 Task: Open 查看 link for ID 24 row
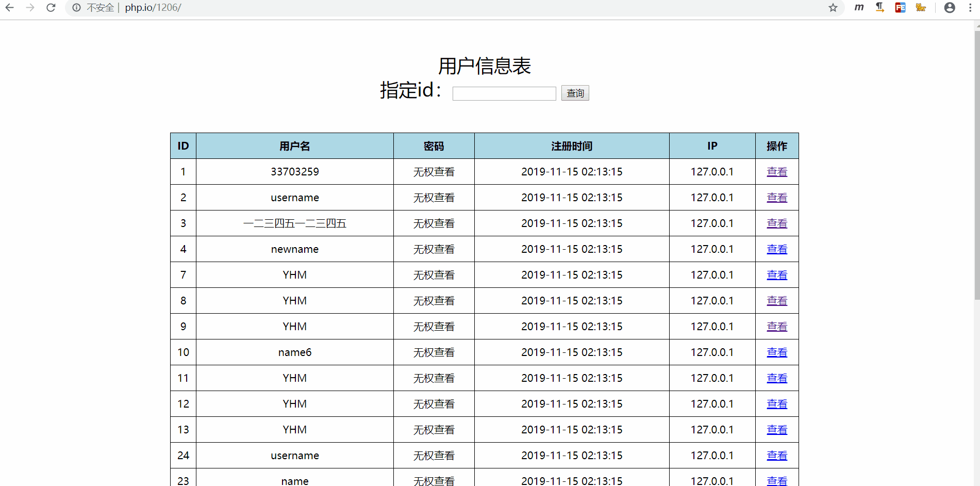point(777,456)
